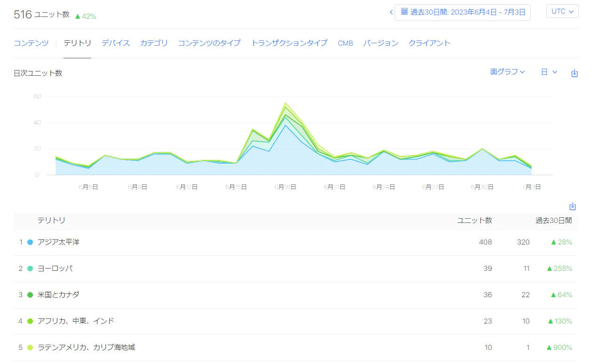
Task: Click the 28% change value
Action: tap(561, 242)
